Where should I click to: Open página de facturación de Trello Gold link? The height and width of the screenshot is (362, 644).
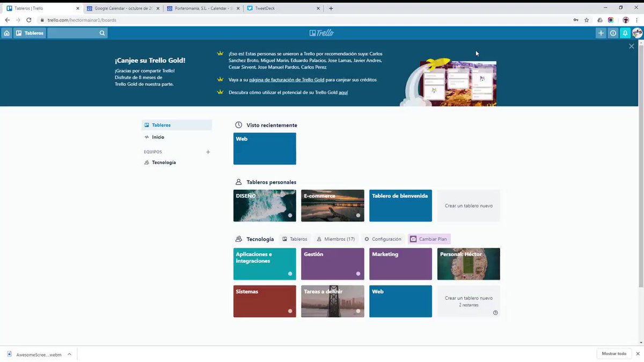(x=287, y=79)
